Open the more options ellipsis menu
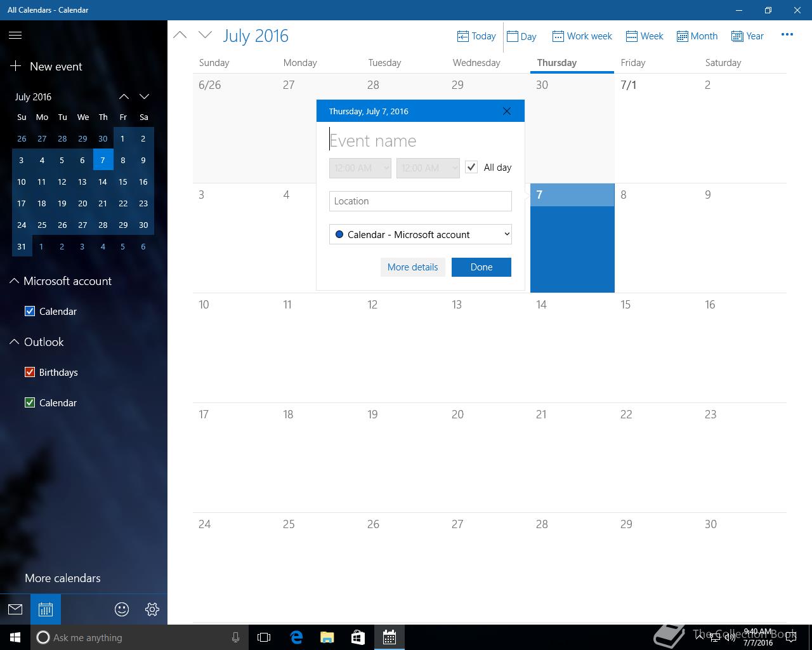 787,35
